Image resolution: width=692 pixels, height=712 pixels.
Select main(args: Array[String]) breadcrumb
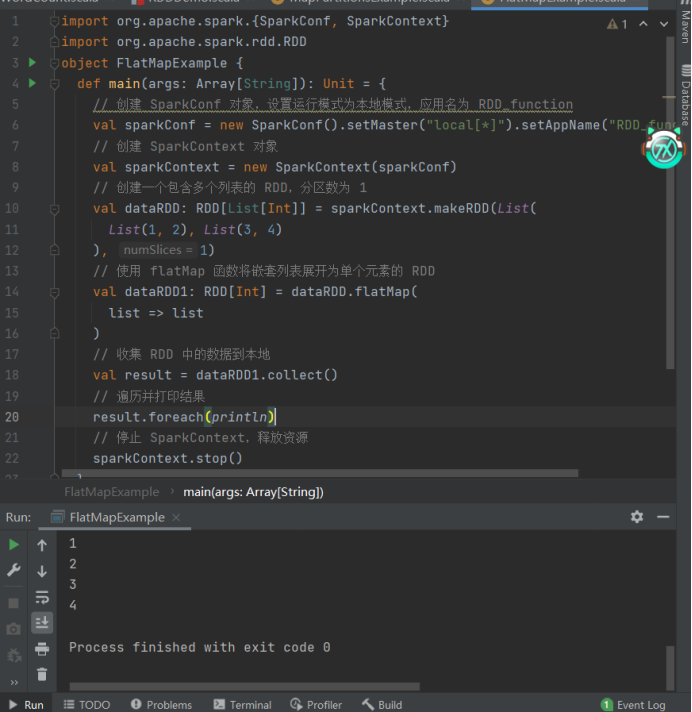tap(253, 492)
